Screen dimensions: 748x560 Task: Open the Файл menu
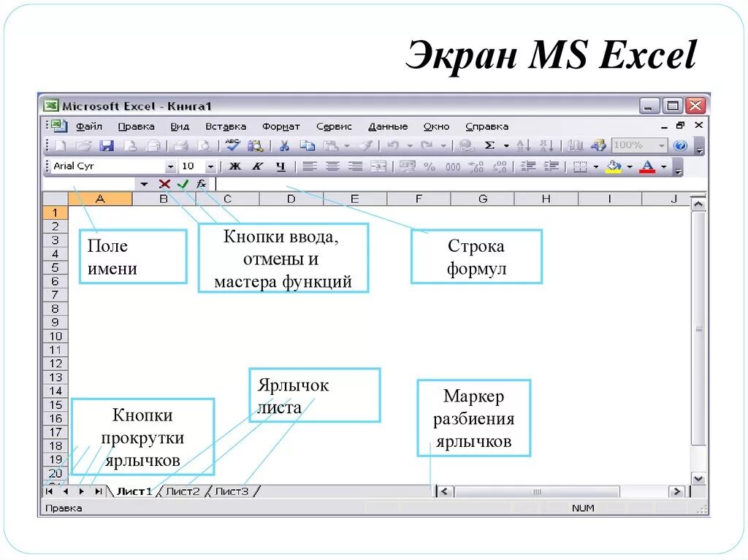[x=89, y=126]
